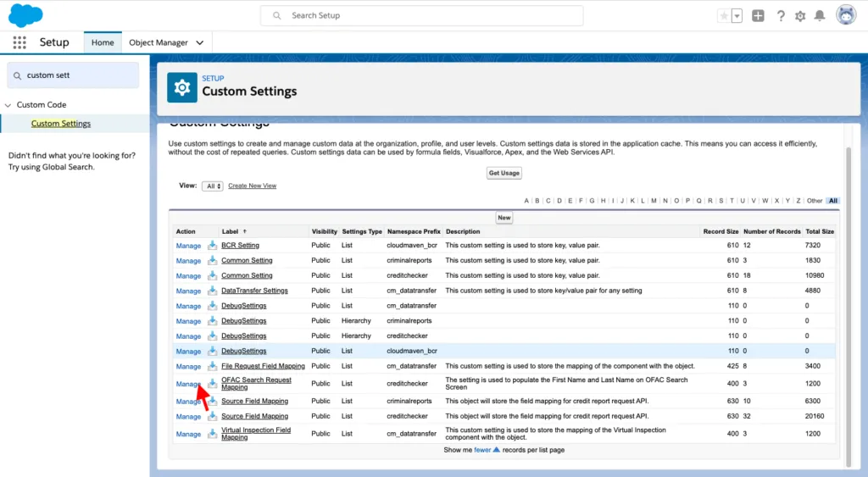This screenshot has width=868, height=477.
Task: Open the App Launcher grid icon
Action: 19,42
